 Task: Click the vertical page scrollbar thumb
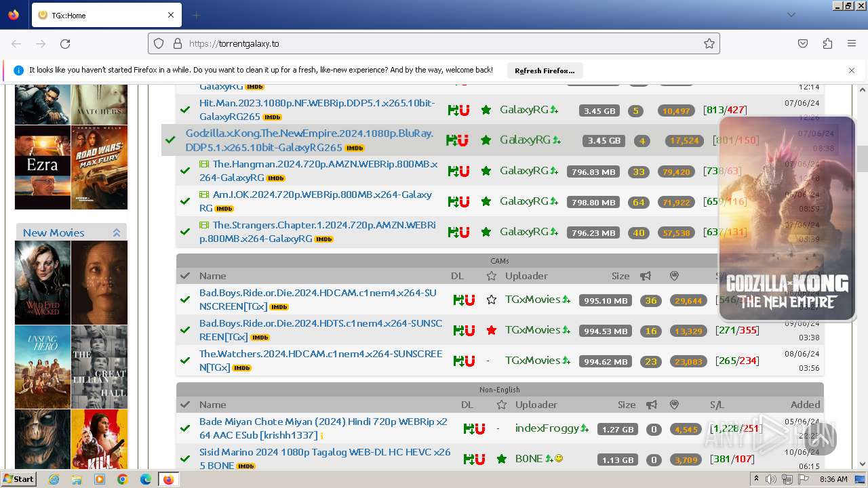click(863, 159)
